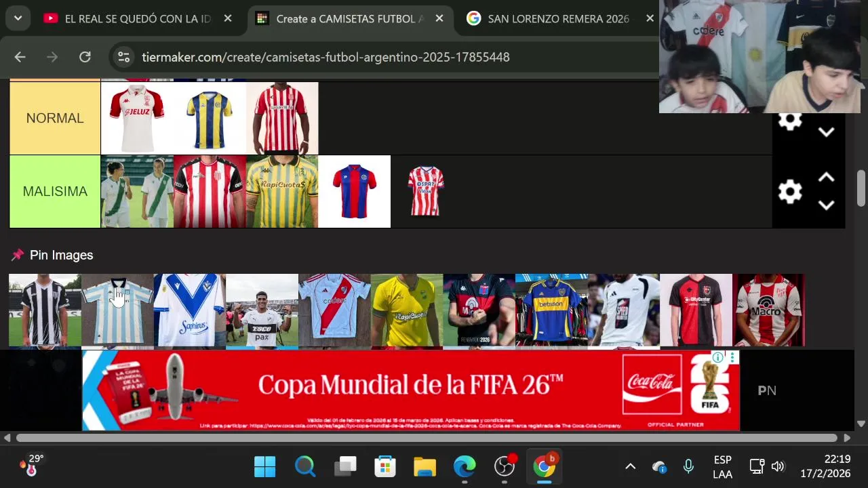Select the white jersey with blue V Saphirus

190,310
